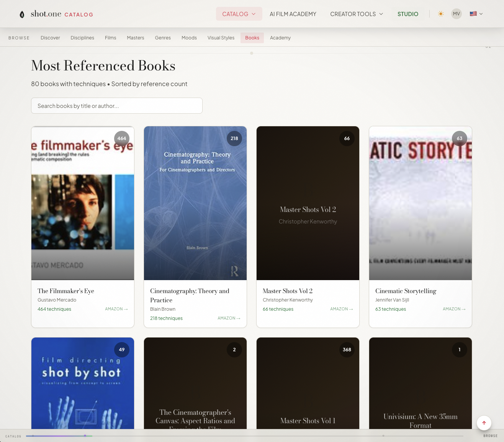The height and width of the screenshot is (442, 504).
Task: Click author name 'Gustavo Mercado'
Action: point(57,300)
